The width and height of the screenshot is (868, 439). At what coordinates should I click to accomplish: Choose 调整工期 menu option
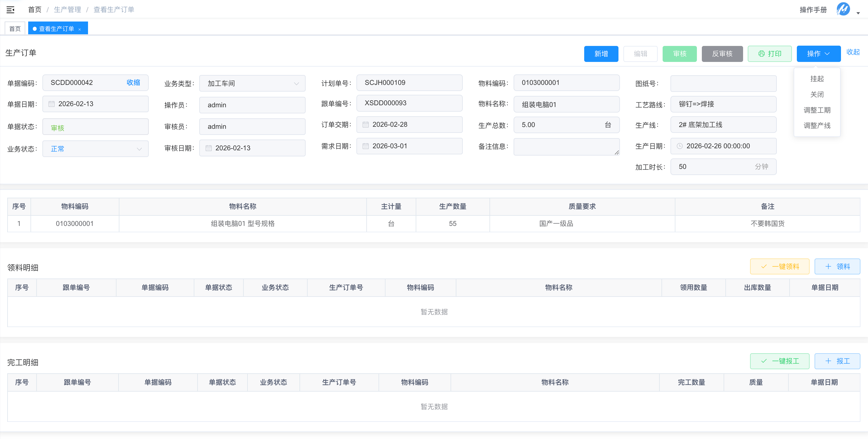(x=817, y=110)
